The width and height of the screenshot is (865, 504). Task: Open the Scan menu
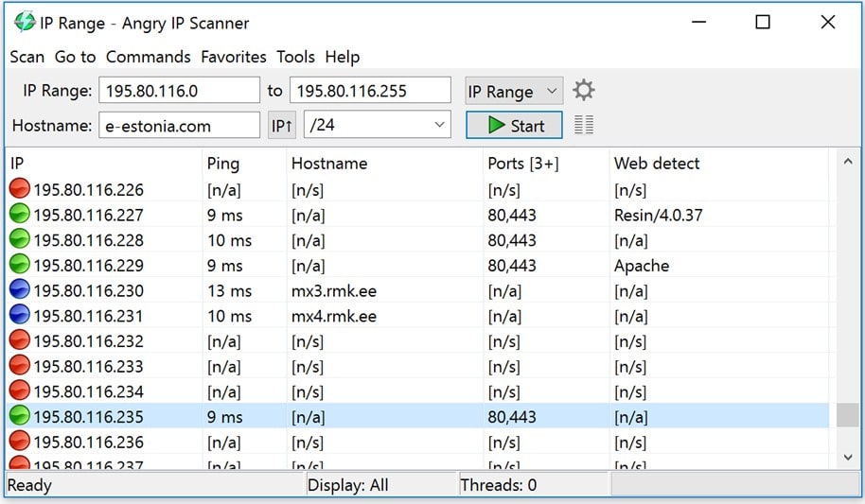click(27, 57)
